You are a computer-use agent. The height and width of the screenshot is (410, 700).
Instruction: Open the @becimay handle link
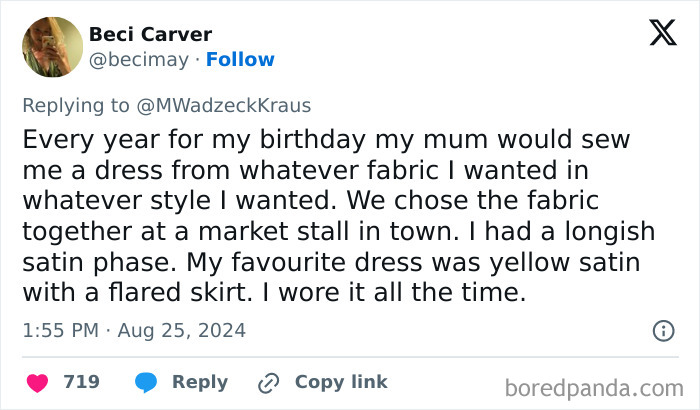139,60
